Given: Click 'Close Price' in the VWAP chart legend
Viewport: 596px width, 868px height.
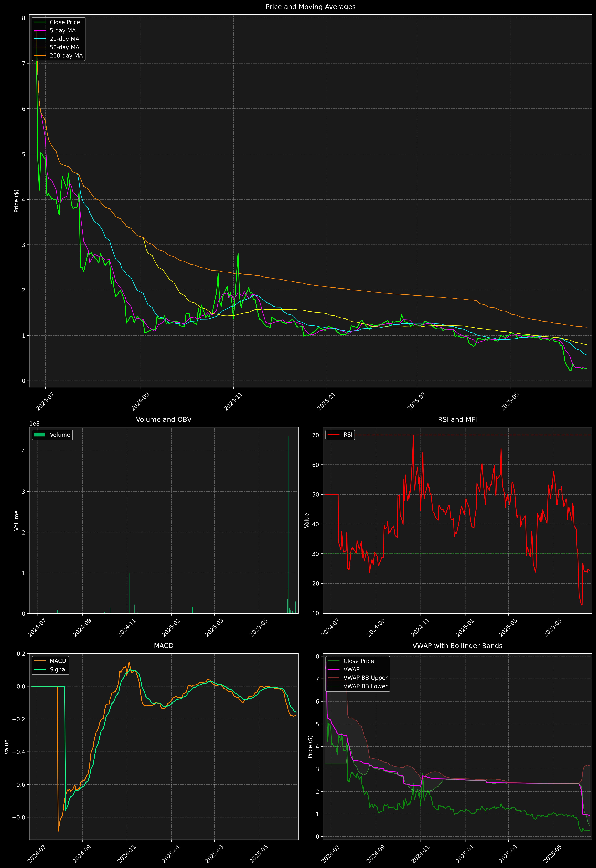Looking at the screenshot, I should [359, 661].
